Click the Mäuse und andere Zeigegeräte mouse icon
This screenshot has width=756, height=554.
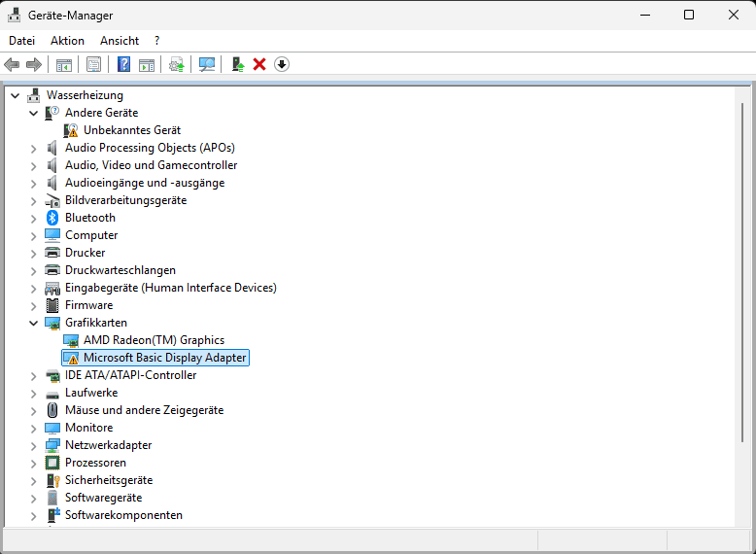[52, 410]
